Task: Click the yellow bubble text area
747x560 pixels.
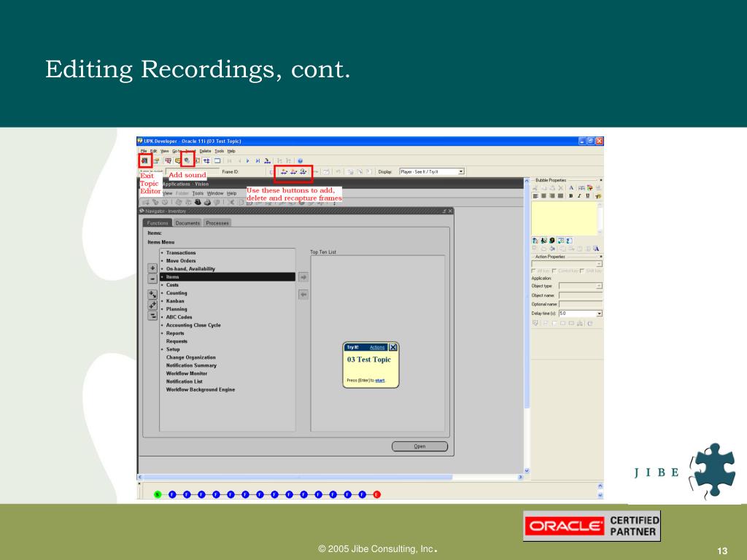Action: pos(564,219)
